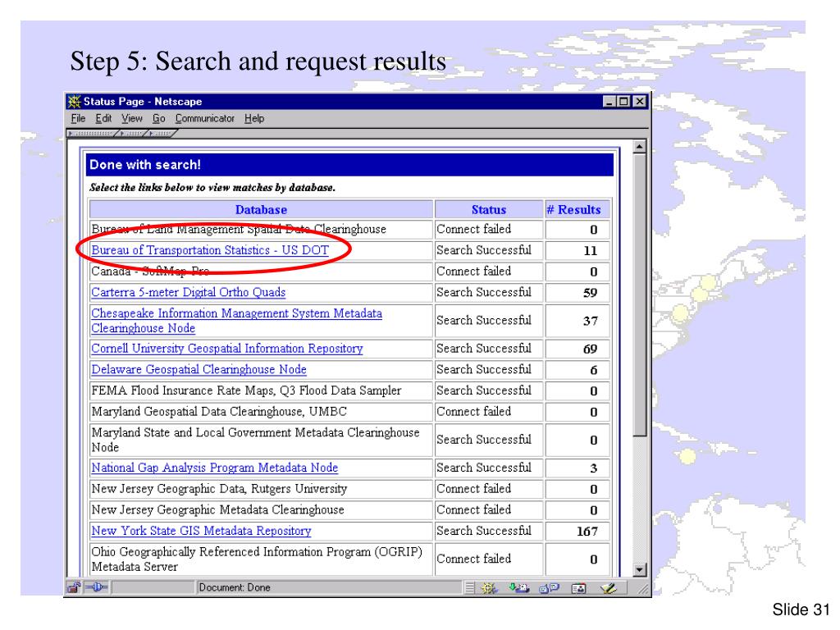Maximize the Netscape window

click(623, 101)
